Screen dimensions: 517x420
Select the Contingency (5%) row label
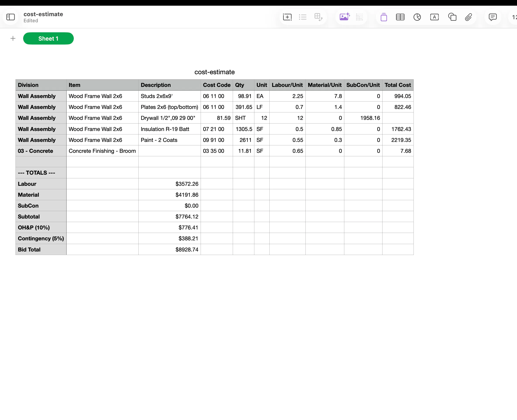click(41, 238)
